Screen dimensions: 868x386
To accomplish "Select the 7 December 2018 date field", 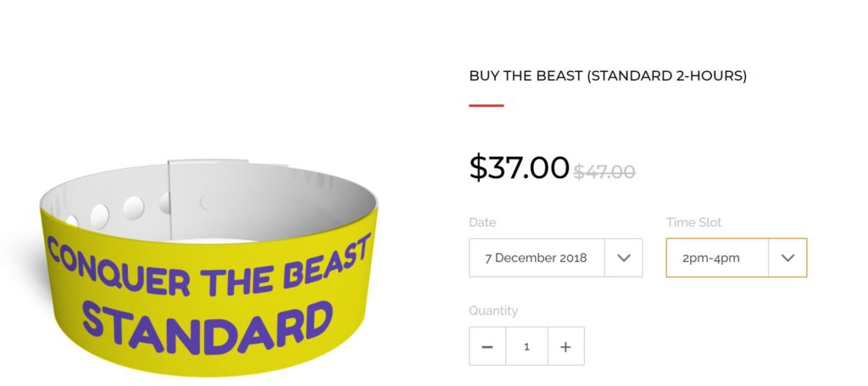I will pyautogui.click(x=536, y=258).
